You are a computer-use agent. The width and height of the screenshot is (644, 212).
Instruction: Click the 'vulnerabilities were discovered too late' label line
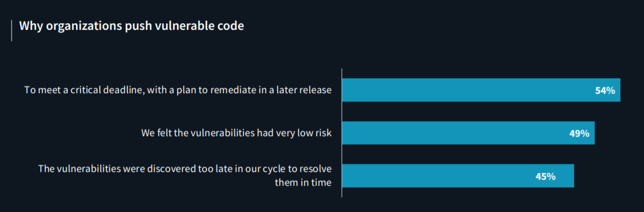[185, 169]
